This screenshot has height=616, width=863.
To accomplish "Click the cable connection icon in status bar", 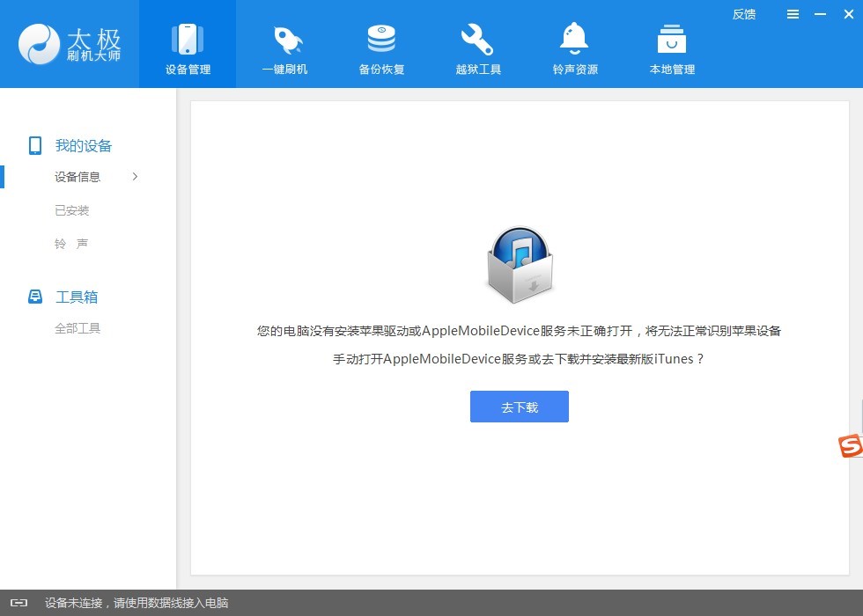I will (21, 603).
